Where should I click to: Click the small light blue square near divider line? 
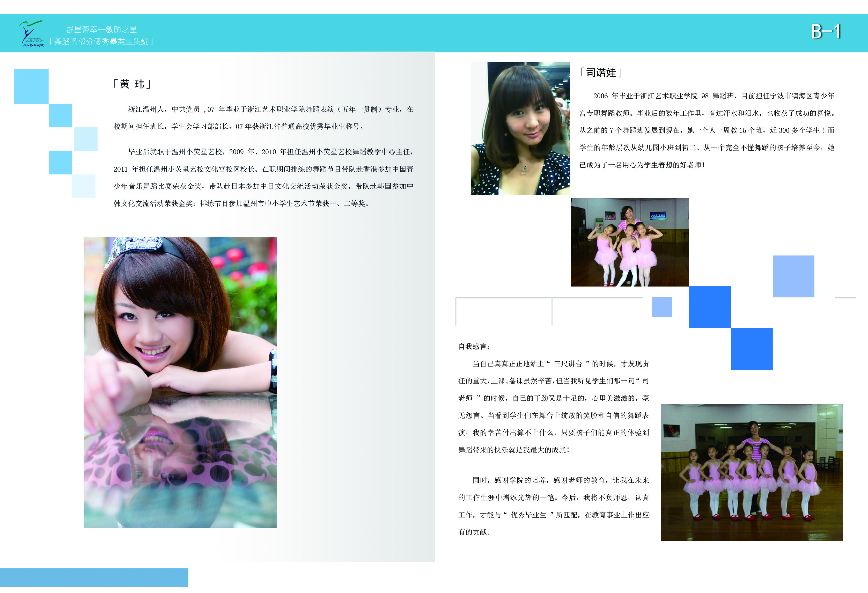click(662, 307)
